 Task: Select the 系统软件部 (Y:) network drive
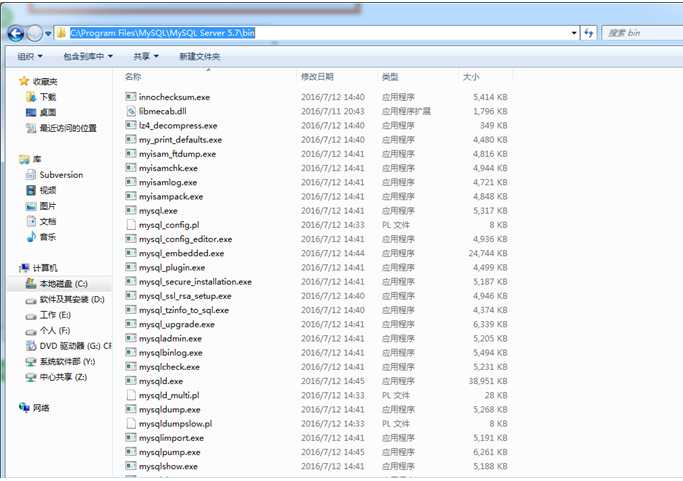68,361
